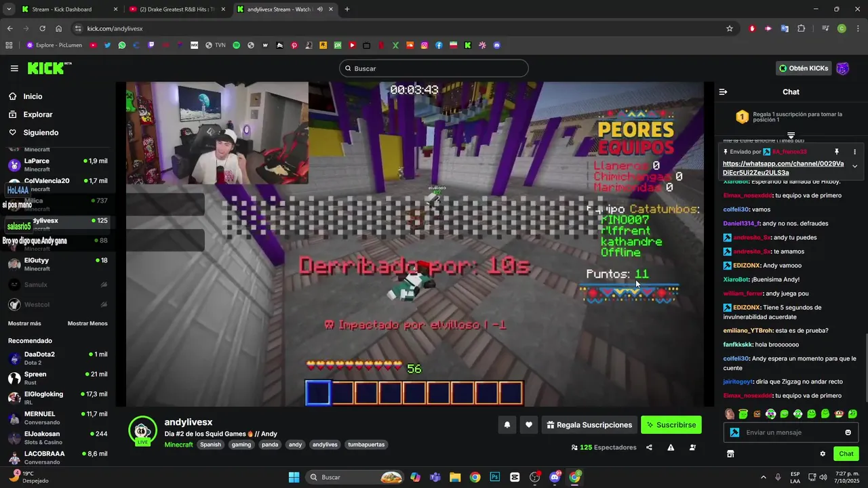Collapse the chat panel arrow icon
The image size is (868, 488).
pyautogui.click(x=723, y=91)
